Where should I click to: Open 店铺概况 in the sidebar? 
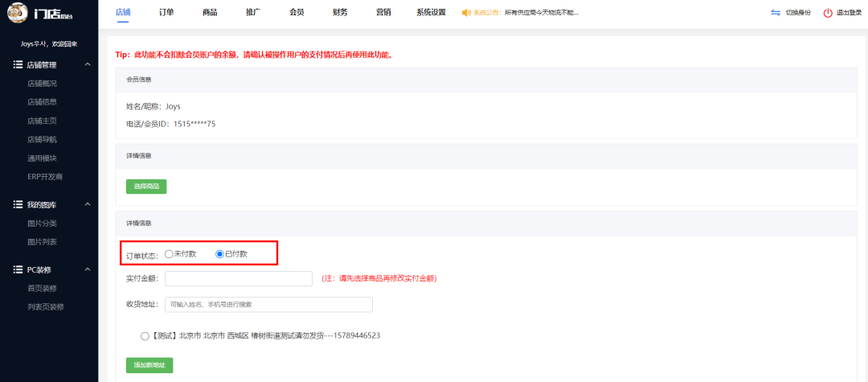click(42, 84)
